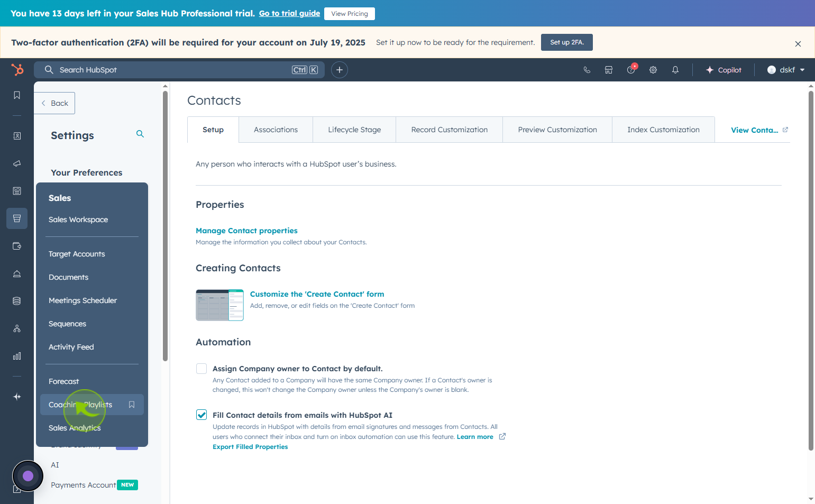Open Documents in Sales menu

(68, 277)
